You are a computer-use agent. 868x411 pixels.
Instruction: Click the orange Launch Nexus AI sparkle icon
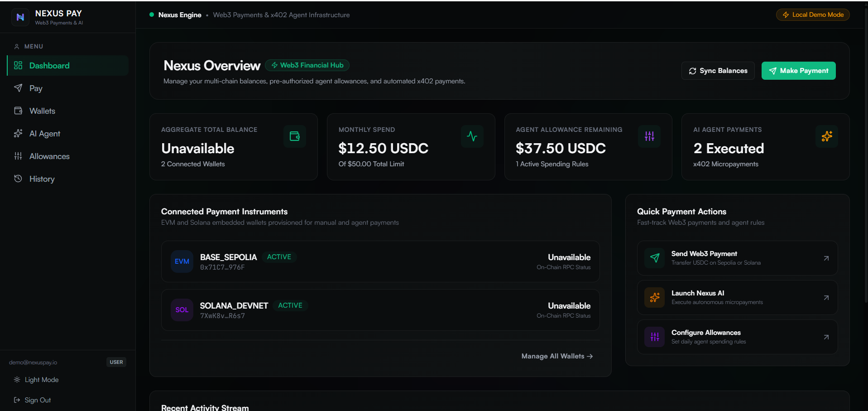click(x=655, y=298)
